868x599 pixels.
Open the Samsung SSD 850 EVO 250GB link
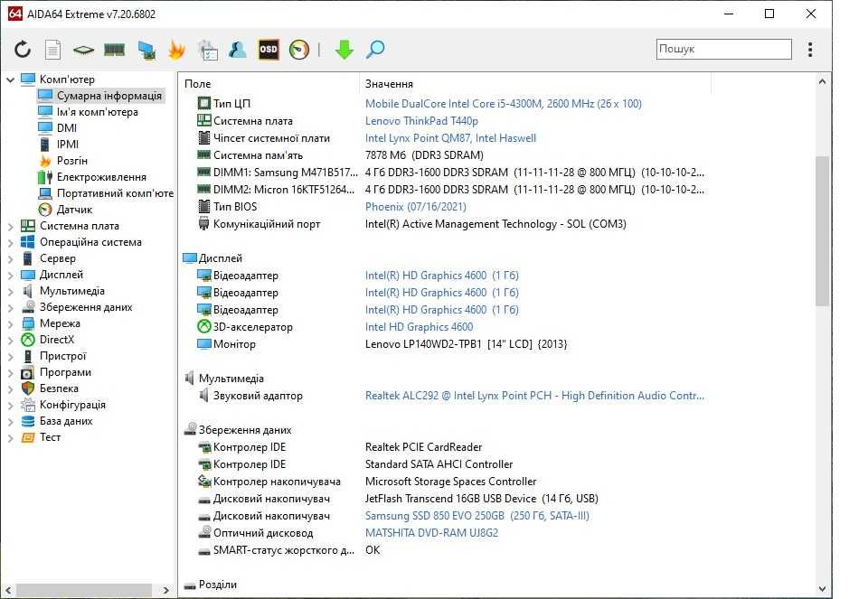(x=477, y=516)
